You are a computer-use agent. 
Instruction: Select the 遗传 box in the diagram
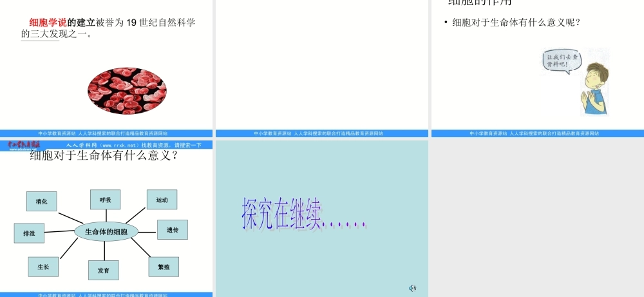(x=173, y=229)
